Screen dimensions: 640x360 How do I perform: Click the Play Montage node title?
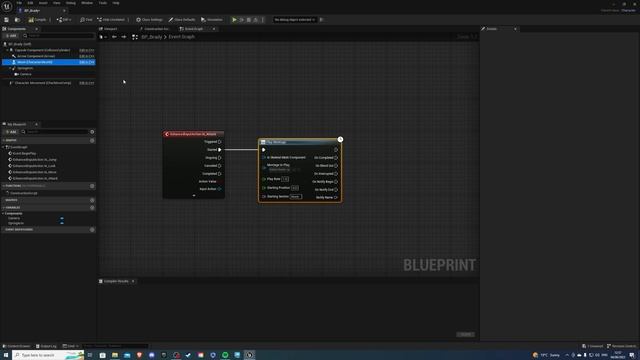click(276, 142)
